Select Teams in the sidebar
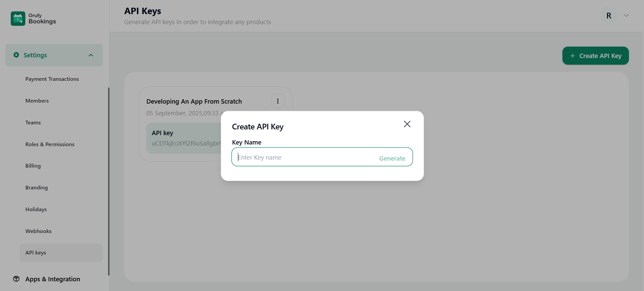Image resolution: width=644 pixels, height=291 pixels. 33,123
